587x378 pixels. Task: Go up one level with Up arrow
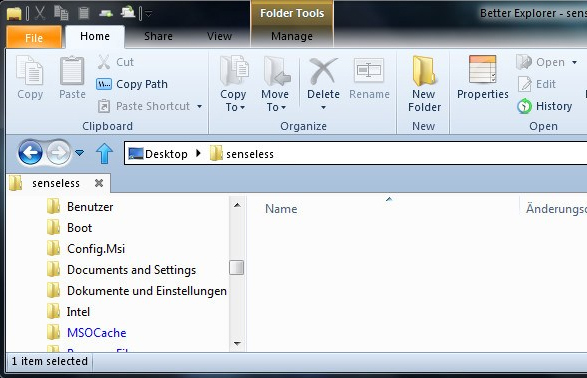point(104,153)
